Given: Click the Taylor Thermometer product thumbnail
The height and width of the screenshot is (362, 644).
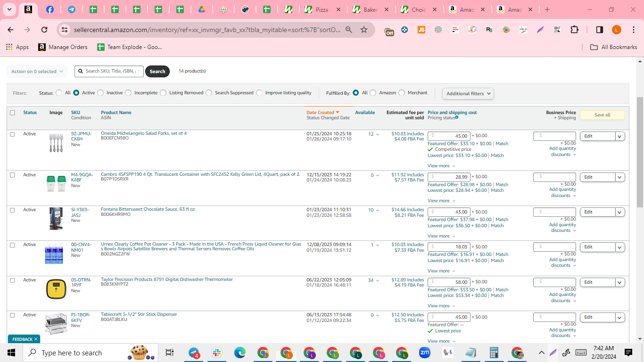Looking at the screenshot, I should [56, 289].
